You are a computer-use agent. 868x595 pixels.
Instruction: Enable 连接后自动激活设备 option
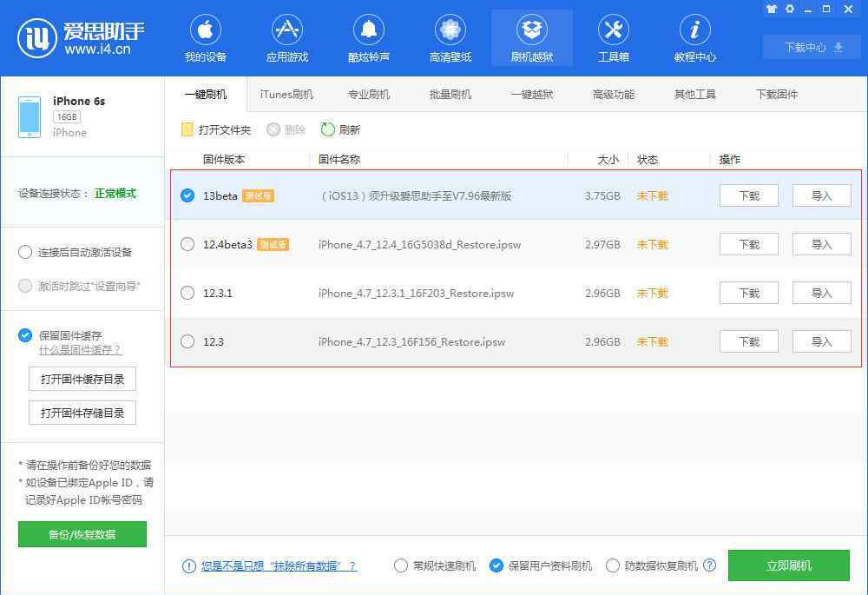point(25,252)
